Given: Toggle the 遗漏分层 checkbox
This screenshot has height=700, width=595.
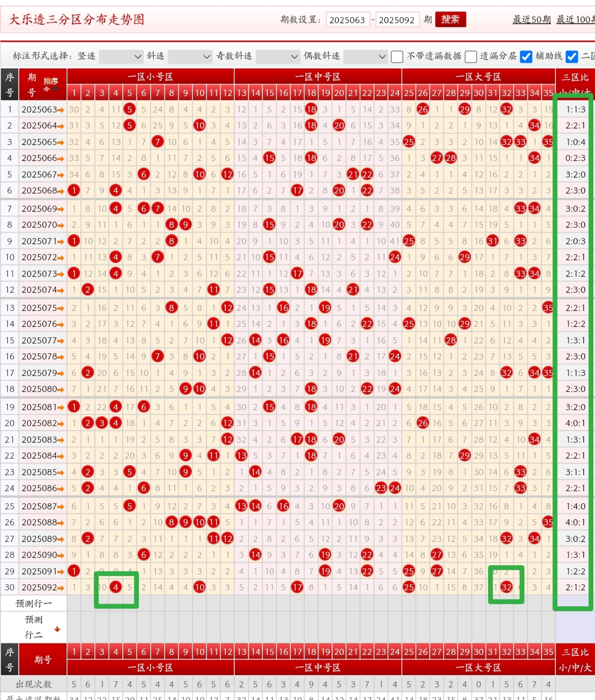Looking at the screenshot, I should (470, 56).
